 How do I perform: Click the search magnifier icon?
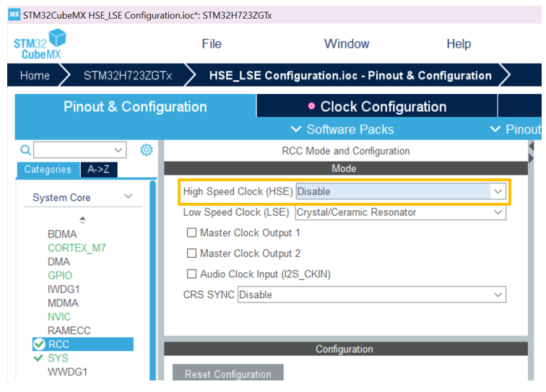click(25, 150)
